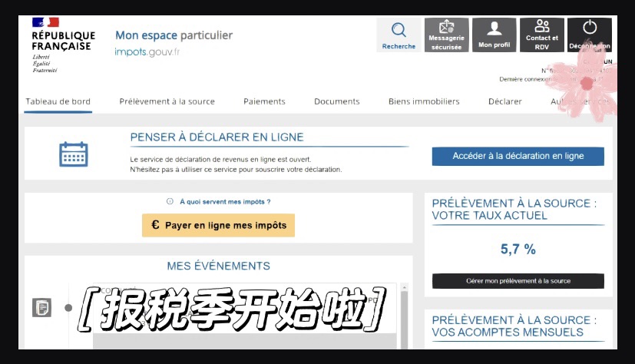The height and width of the screenshot is (364, 635).
Task: Click the info icon next to impôts question
Action: click(x=170, y=202)
